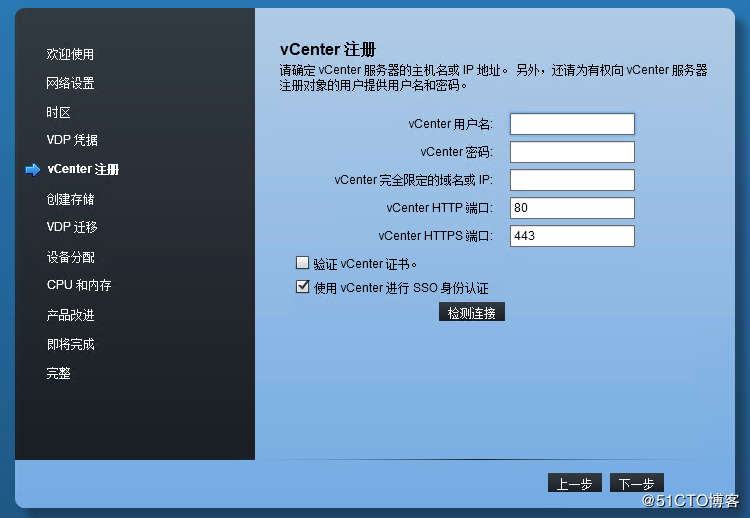
Task: Enable the 验证 vCenter 证书 checkbox
Action: click(x=302, y=263)
